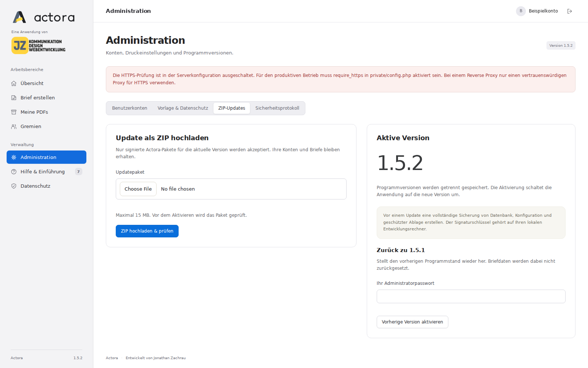Click 'Entwickelt von Jonathan Zachrau' footer text
This screenshot has width=588, height=368.
coord(155,358)
